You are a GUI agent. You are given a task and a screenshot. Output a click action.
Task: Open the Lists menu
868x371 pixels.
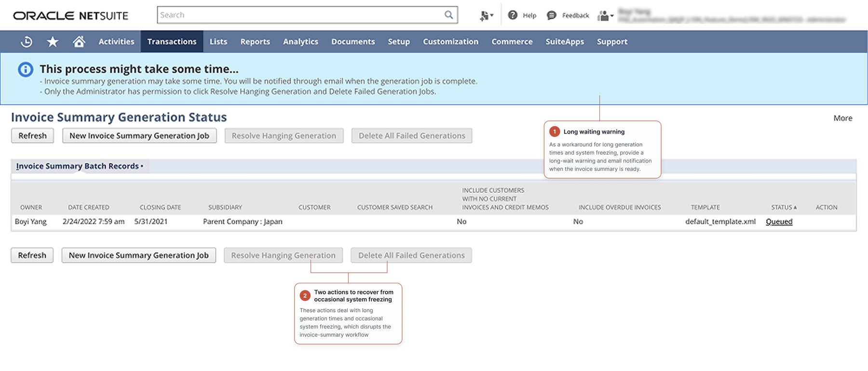(x=218, y=42)
